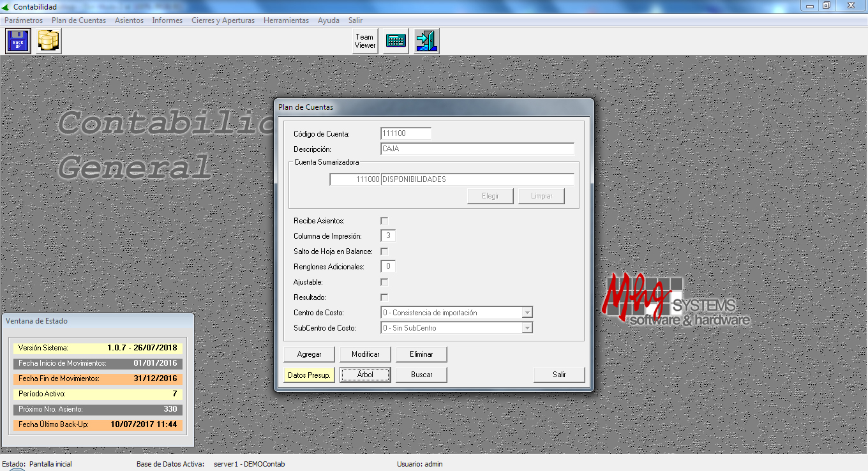868x471 pixels.
Task: Launch Team Viewer from the toolbar
Action: coord(365,41)
